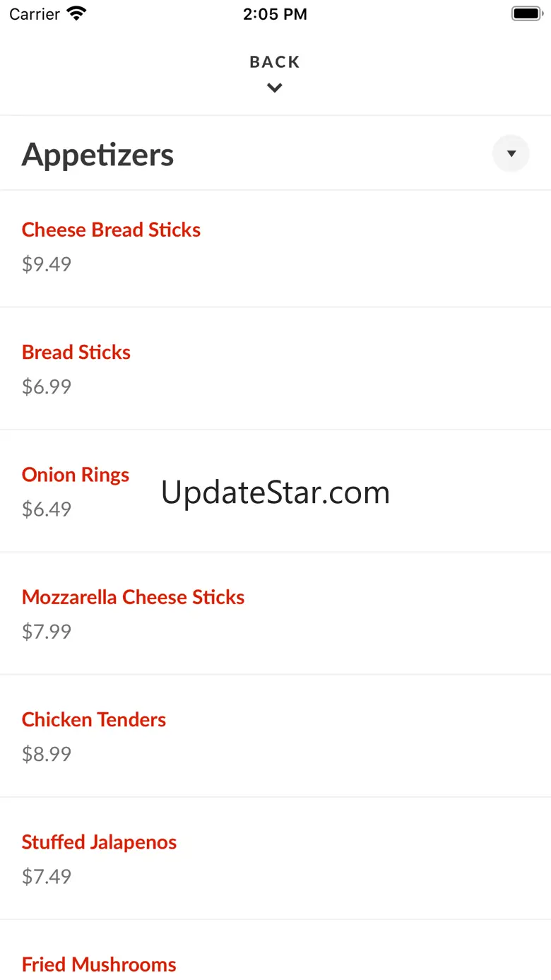551x980 pixels.
Task: Pick the Chicken Tenders appetizer
Action: pyautogui.click(x=94, y=719)
